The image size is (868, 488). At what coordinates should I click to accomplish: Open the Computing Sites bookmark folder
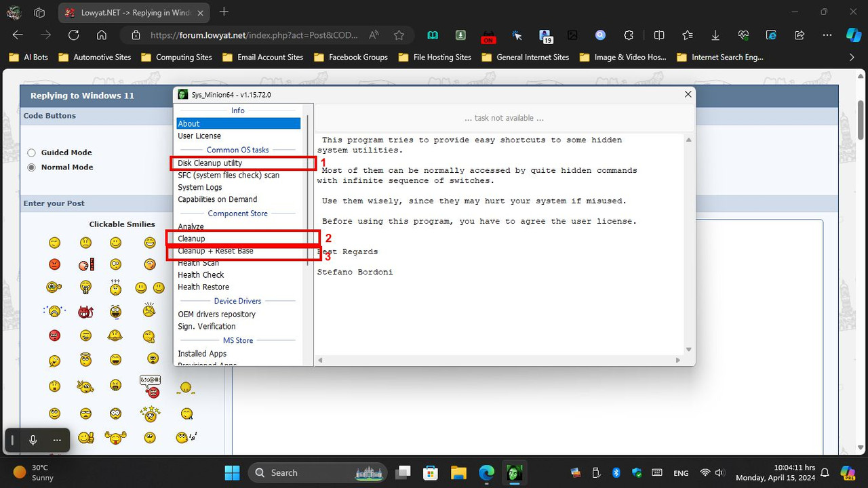(x=176, y=57)
